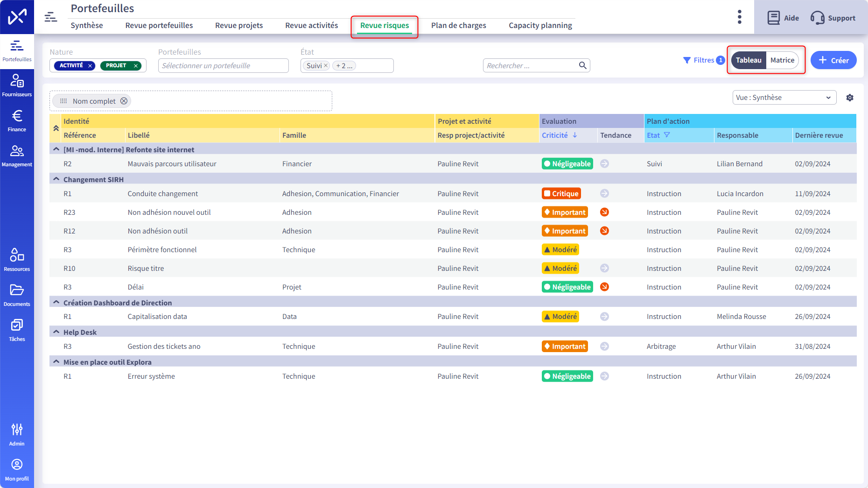Click the application logo at top left
868x488 pixels.
coord(17,17)
